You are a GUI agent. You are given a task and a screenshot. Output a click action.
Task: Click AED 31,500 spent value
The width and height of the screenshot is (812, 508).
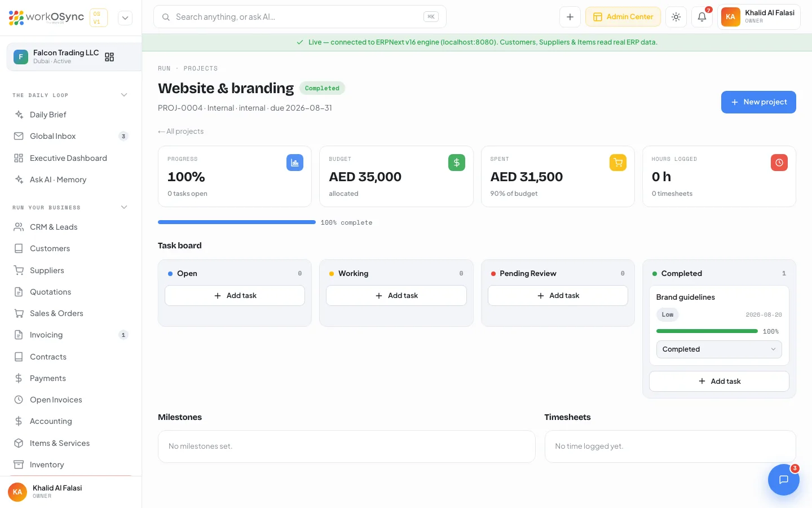pyautogui.click(x=527, y=177)
